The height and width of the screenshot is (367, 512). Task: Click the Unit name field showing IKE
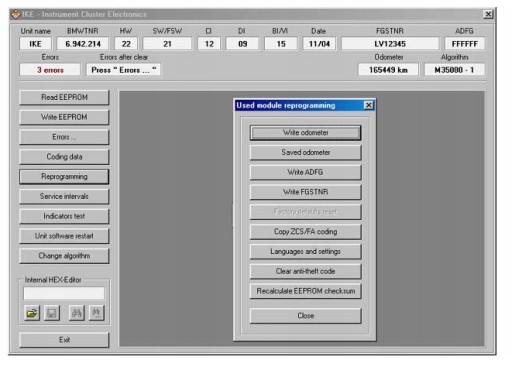pyautogui.click(x=36, y=44)
